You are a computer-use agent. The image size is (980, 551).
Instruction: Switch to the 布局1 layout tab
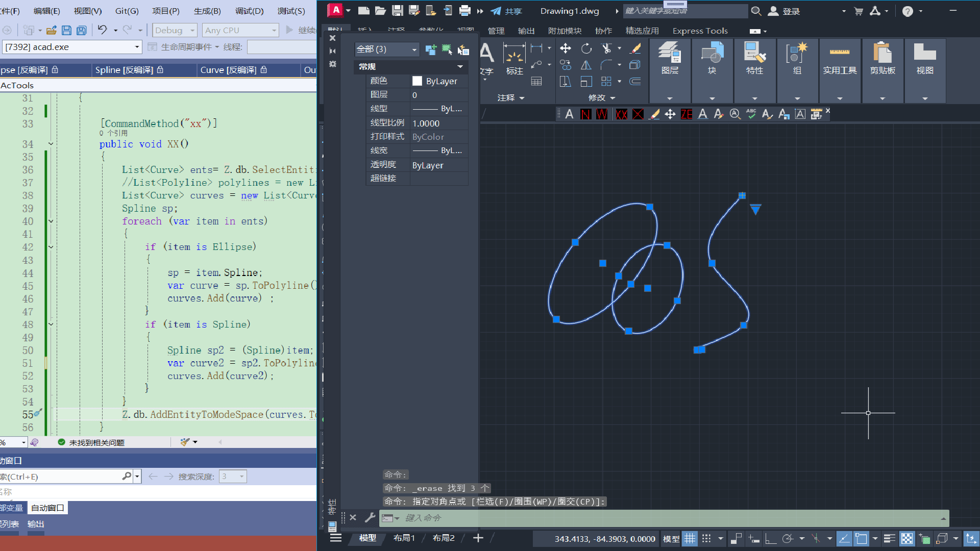click(x=404, y=538)
